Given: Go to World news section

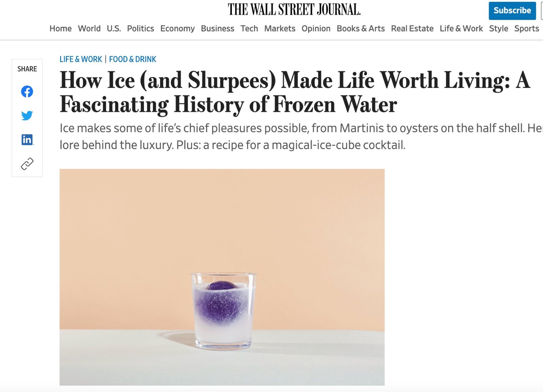Looking at the screenshot, I should coord(89,29).
